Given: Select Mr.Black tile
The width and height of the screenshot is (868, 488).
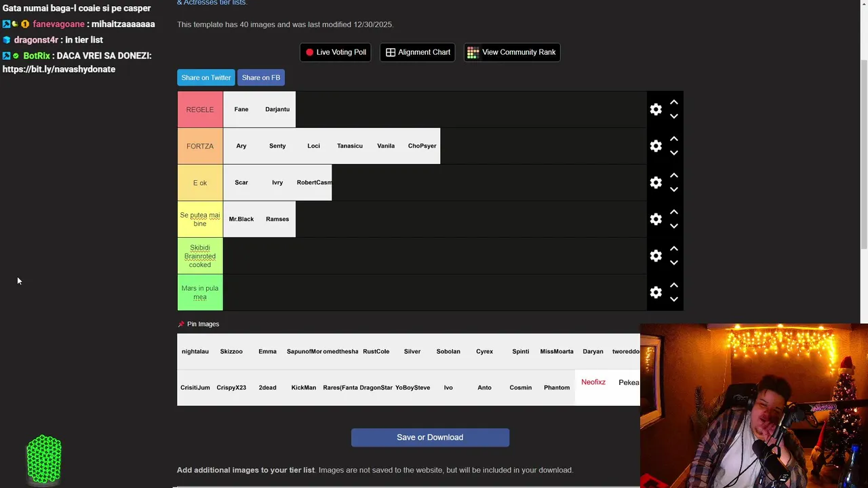Looking at the screenshot, I should [241, 219].
